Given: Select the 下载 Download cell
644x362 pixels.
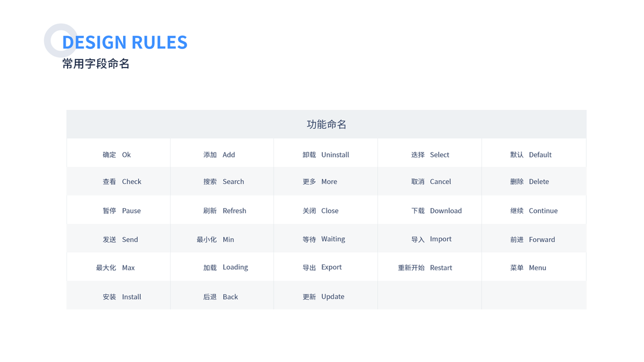Looking at the screenshot, I should point(436,211).
